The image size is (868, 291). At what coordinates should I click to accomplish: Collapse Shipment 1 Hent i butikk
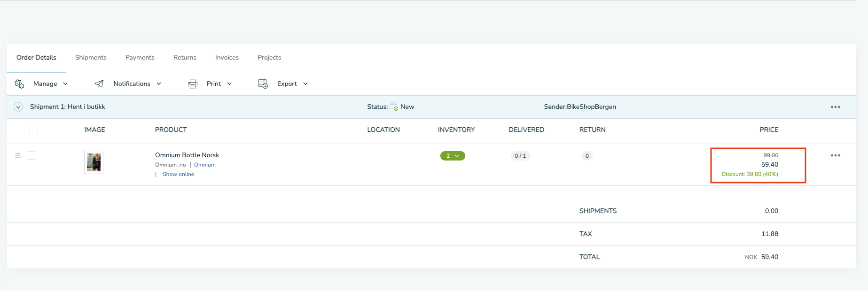(x=18, y=107)
